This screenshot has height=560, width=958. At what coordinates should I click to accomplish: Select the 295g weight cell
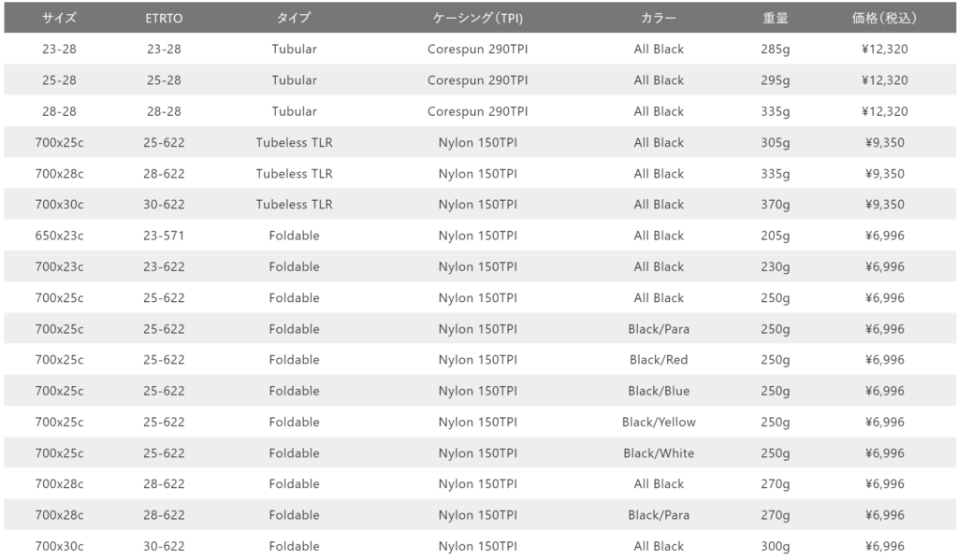[776, 80]
